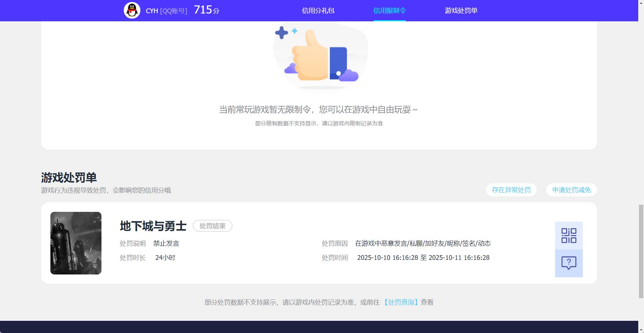Click the QQ penguin avatar icon
This screenshot has height=333, width=644.
pos(132,10)
